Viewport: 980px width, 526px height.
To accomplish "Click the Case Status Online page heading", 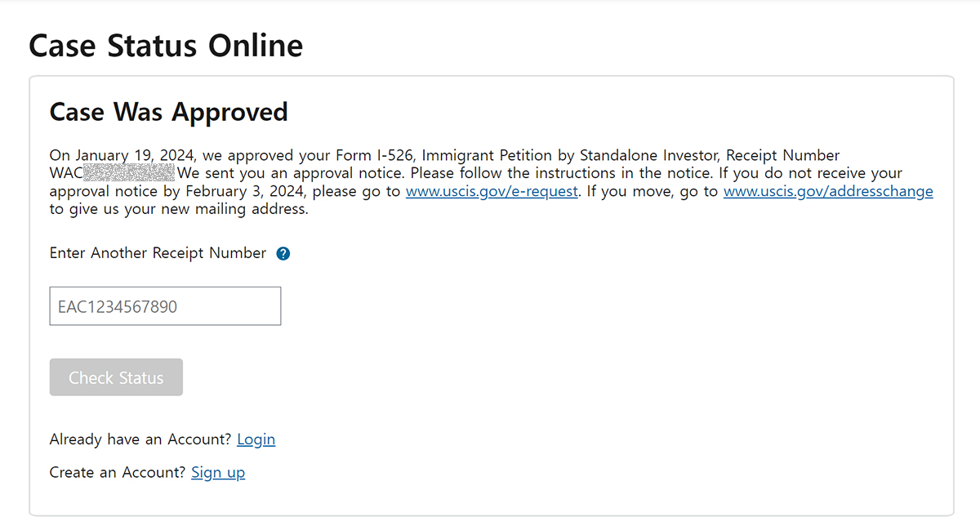I will [x=166, y=45].
